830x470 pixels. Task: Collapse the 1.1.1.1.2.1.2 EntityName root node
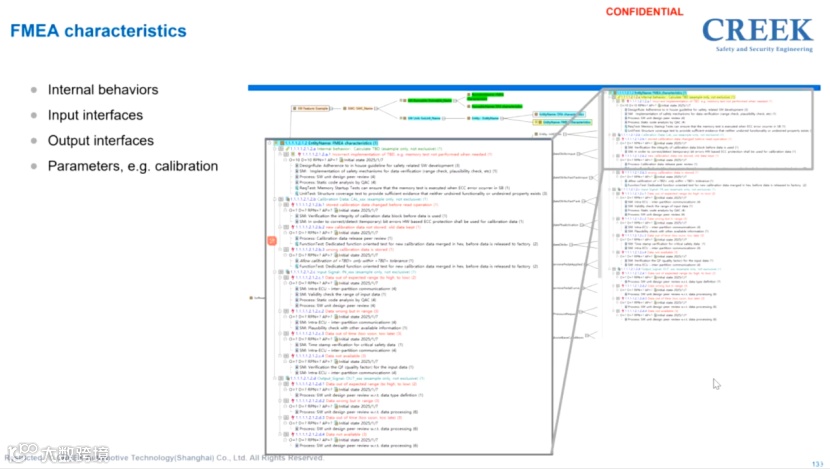click(x=269, y=143)
